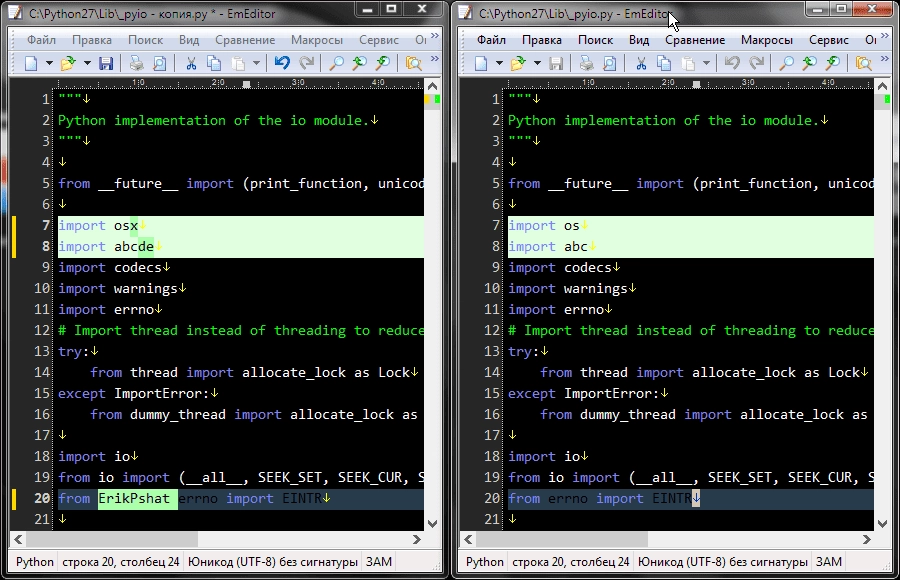This screenshot has height=580, width=900.
Task: Click Open file icon in right window
Action: (x=518, y=63)
